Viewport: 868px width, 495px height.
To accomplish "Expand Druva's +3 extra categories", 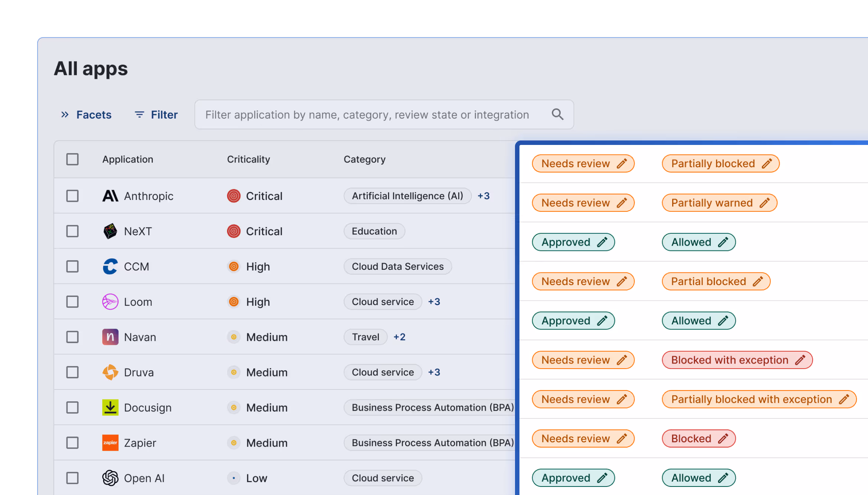I will click(434, 372).
